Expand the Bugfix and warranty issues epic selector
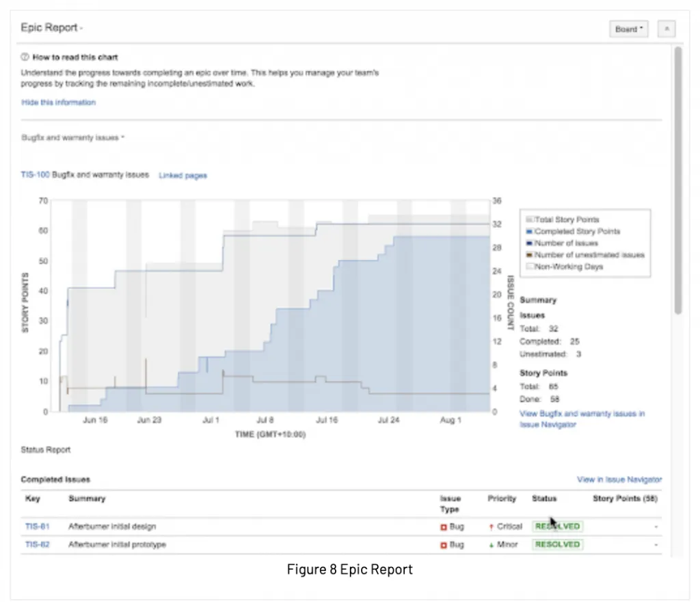The height and width of the screenshot is (610, 700). 72,137
